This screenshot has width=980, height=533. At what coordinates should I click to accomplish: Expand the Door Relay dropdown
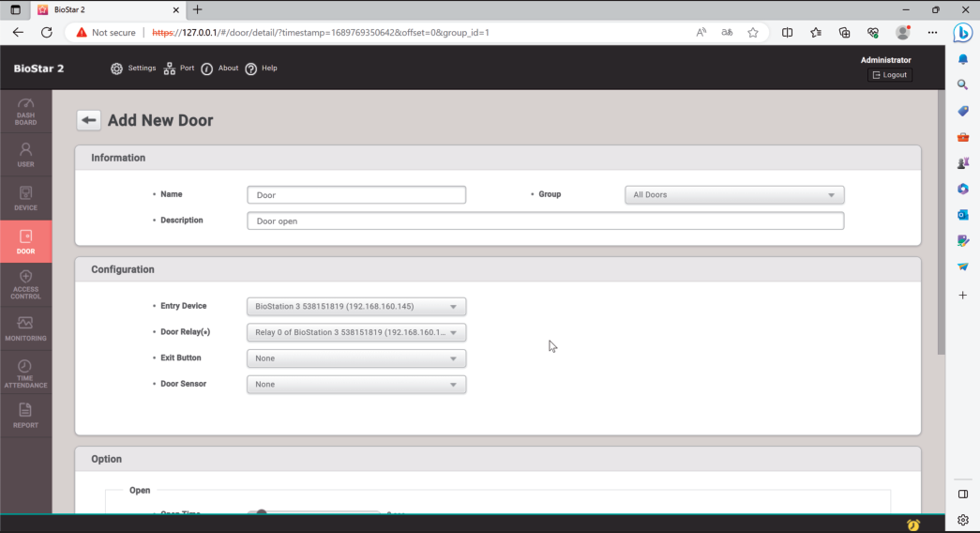(x=355, y=332)
